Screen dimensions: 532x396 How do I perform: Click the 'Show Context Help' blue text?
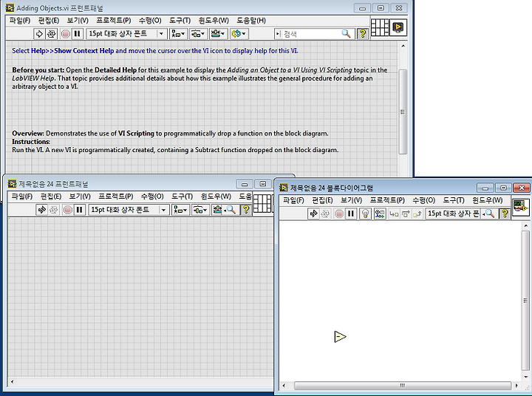tap(83, 51)
